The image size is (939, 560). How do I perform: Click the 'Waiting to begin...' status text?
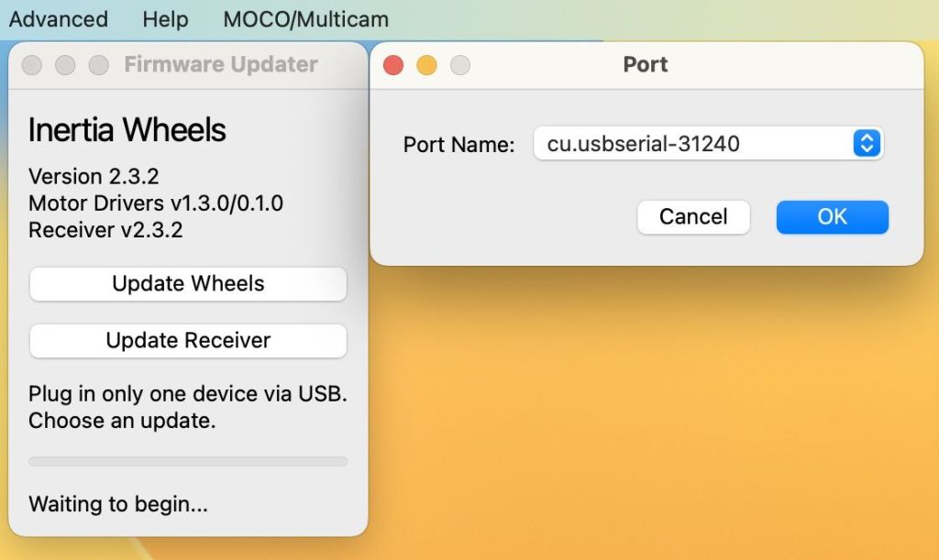(118, 504)
